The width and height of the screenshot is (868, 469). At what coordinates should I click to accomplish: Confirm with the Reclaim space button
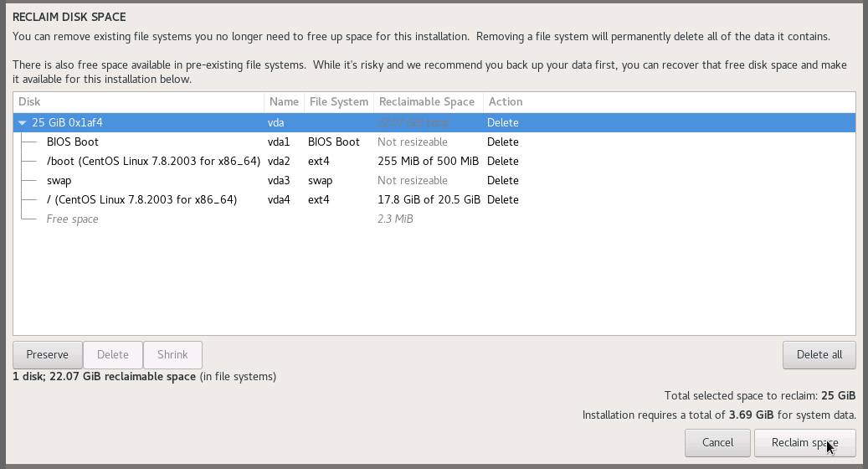(x=804, y=442)
